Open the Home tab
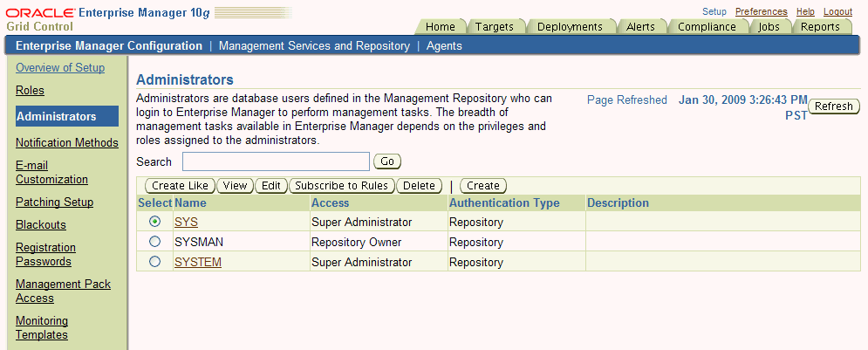The width and height of the screenshot is (868, 350). tap(441, 26)
